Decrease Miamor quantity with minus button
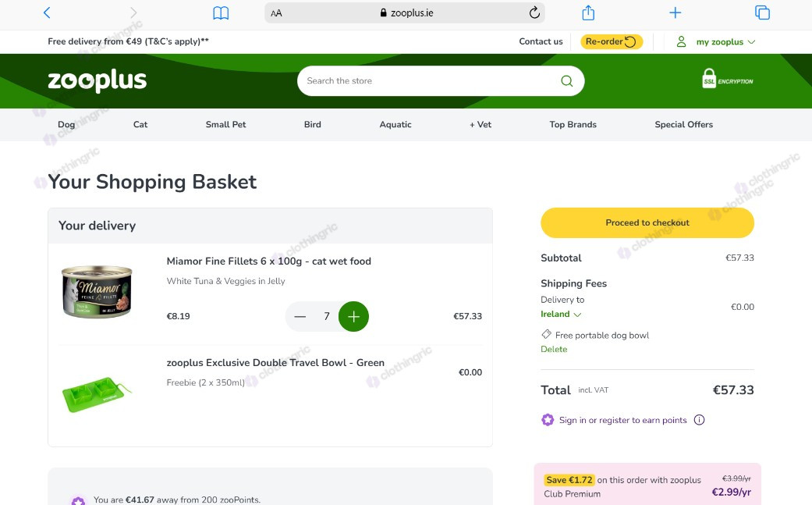The height and width of the screenshot is (505, 812). 300,316
